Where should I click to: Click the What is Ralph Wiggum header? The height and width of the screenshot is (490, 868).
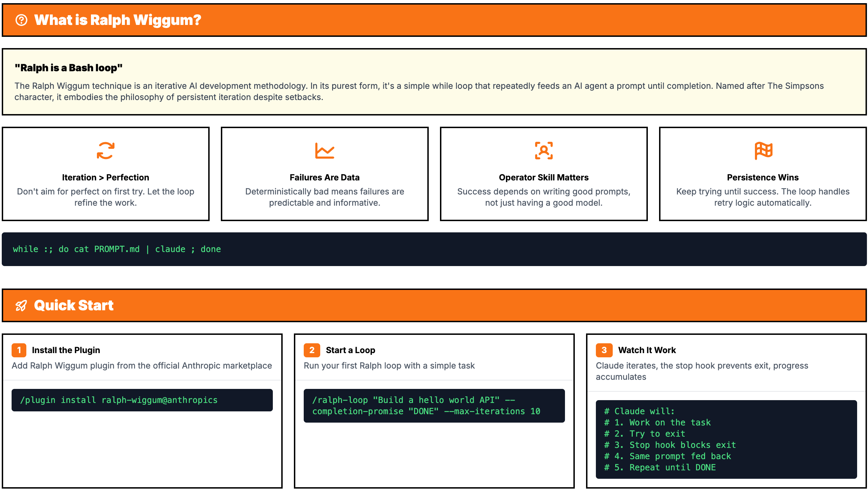[x=117, y=20]
